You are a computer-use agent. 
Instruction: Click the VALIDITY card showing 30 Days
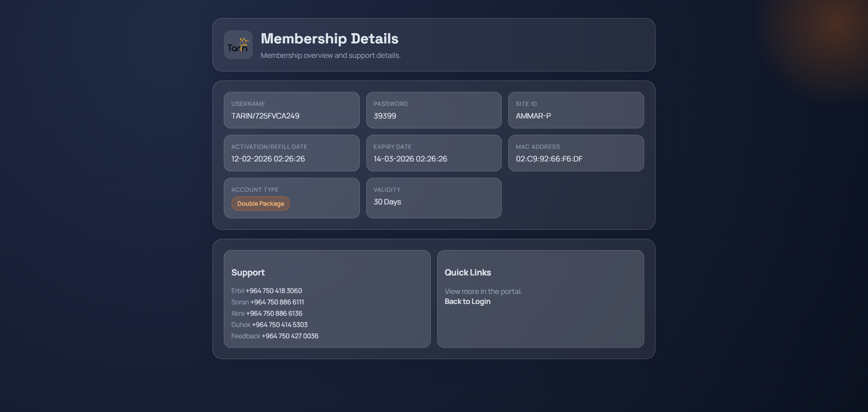[x=434, y=198]
